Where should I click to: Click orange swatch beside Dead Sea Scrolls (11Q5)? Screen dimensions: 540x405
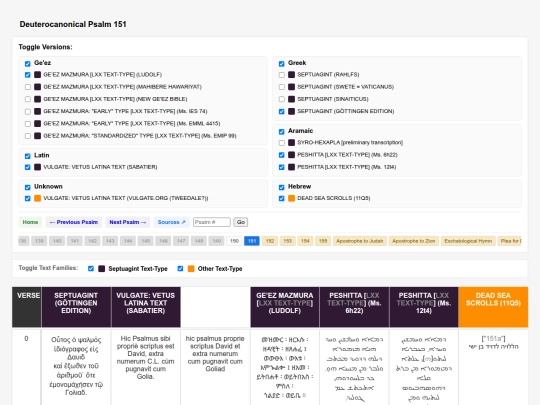291,198
